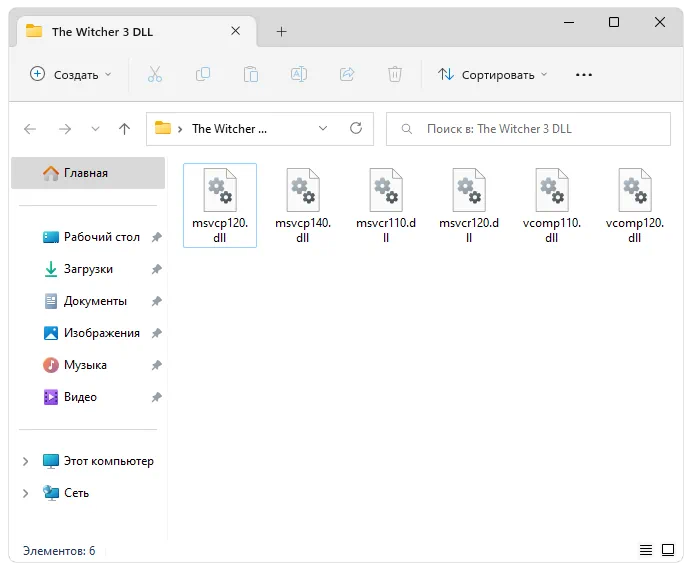Click the breadcrumb chevron before The Witcher
The height and width of the screenshot is (567, 688).
180,129
